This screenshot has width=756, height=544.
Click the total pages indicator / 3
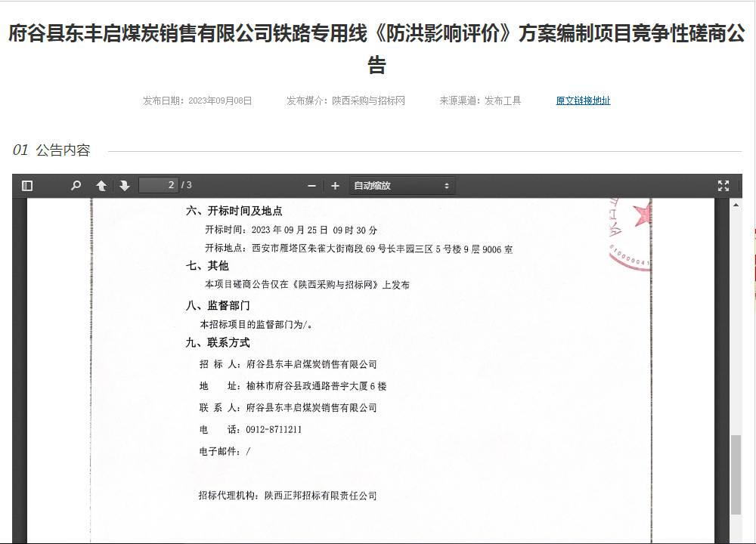[187, 185]
